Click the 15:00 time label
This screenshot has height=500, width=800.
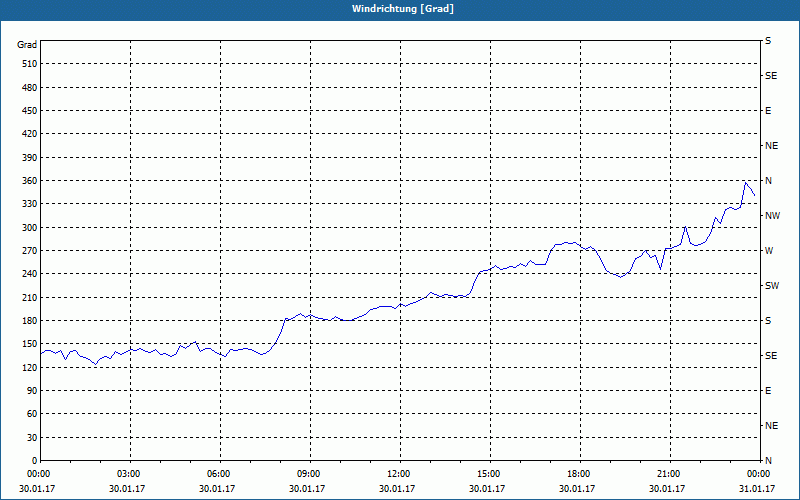488,474
